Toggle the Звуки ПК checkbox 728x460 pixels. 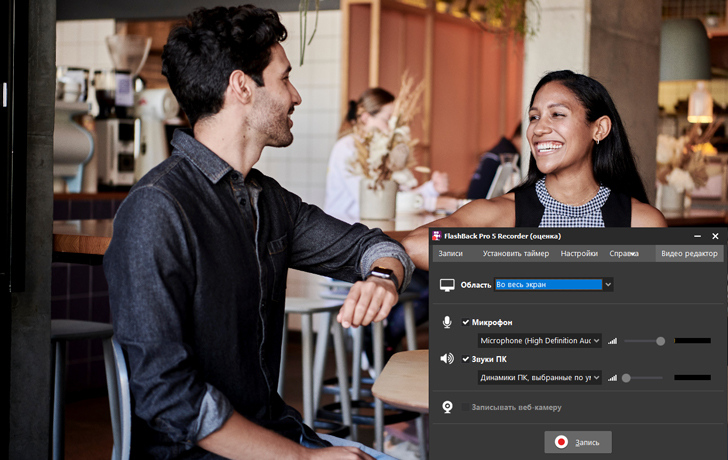click(x=466, y=358)
